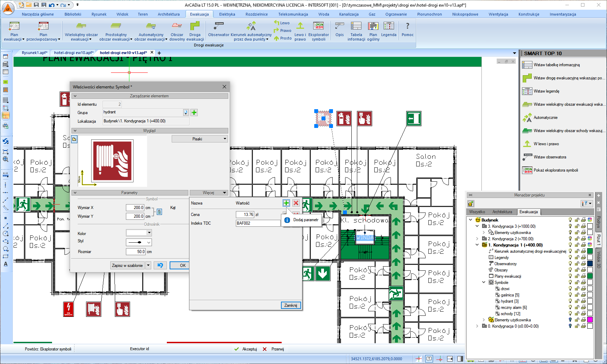Screen dimensions: 607x364
Task: Click the Prawo direction arrow tool
Action: coord(282,31)
